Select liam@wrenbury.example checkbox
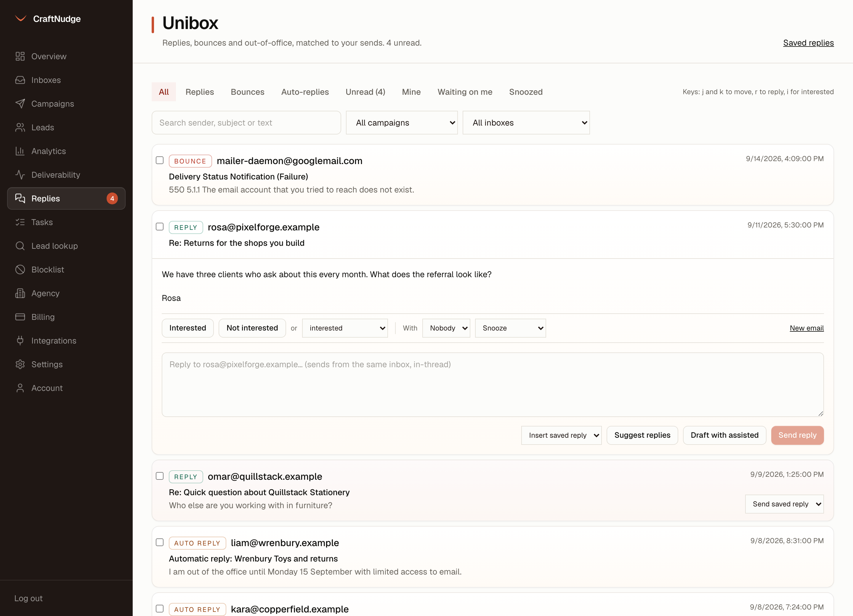Viewport: 853px width, 616px height. coord(160,542)
